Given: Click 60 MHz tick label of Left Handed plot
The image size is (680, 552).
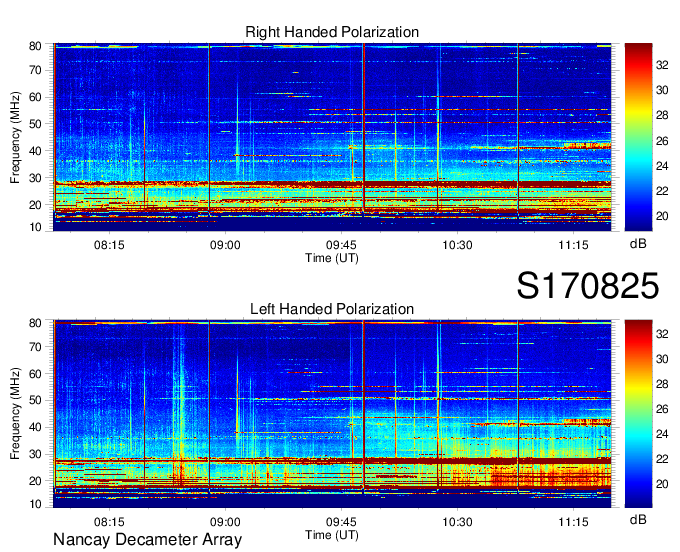Looking at the screenshot, I should pyautogui.click(x=35, y=374).
